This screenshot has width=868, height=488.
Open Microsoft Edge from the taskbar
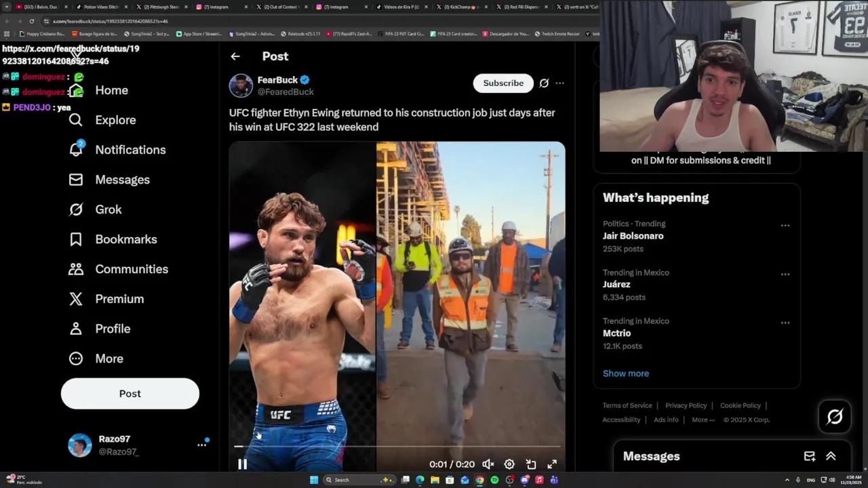tap(420, 480)
